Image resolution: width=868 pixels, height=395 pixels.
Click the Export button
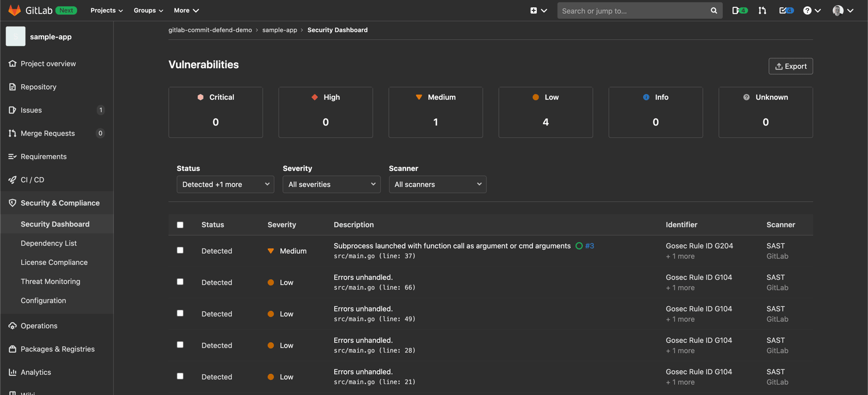pos(791,66)
